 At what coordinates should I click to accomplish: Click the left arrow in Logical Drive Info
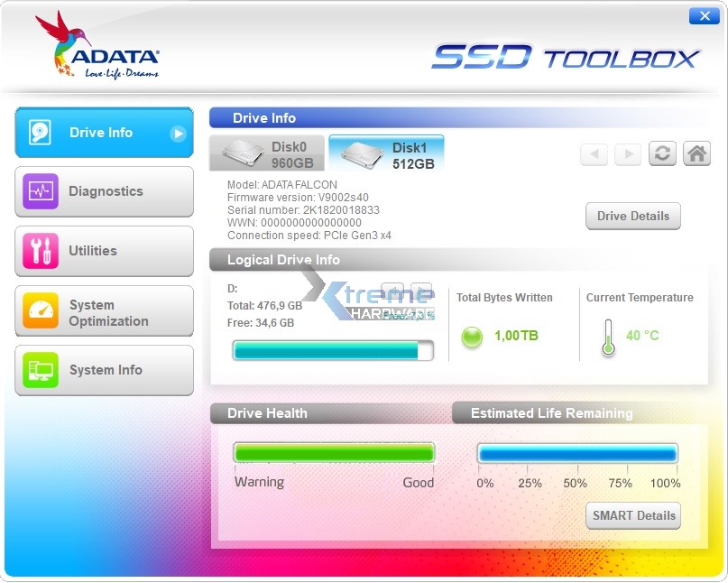click(392, 291)
